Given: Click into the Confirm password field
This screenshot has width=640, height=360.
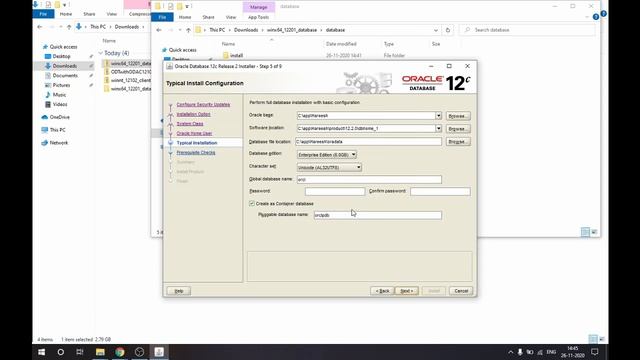Looking at the screenshot, I should click(x=440, y=191).
